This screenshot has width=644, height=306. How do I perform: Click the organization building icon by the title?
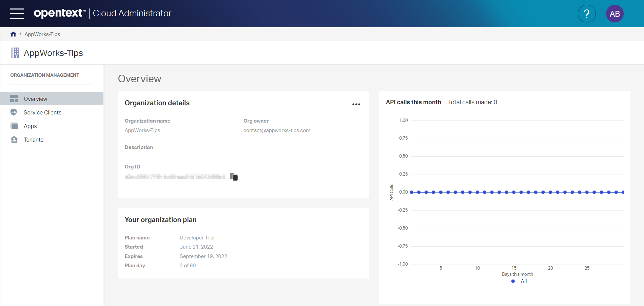tap(15, 53)
